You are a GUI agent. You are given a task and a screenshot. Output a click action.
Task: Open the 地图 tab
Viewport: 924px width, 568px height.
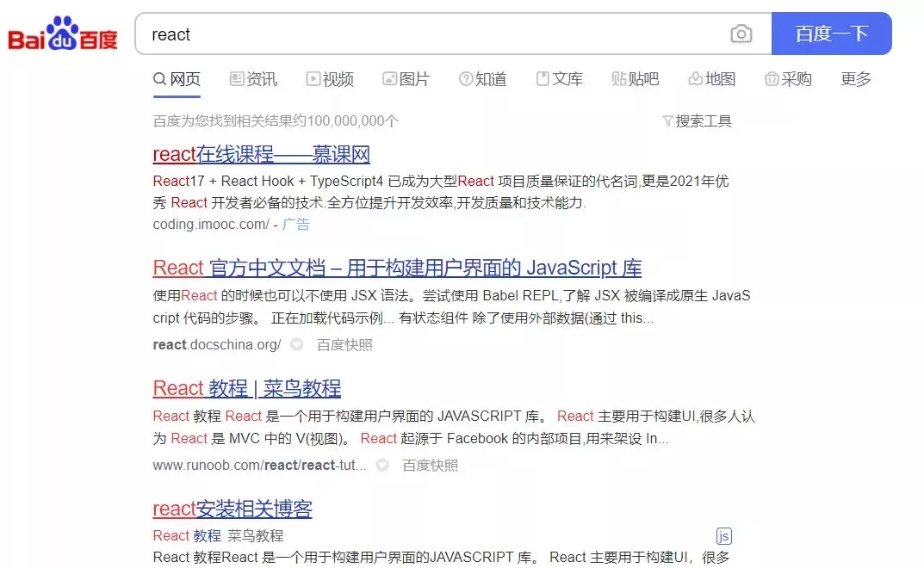[712, 79]
